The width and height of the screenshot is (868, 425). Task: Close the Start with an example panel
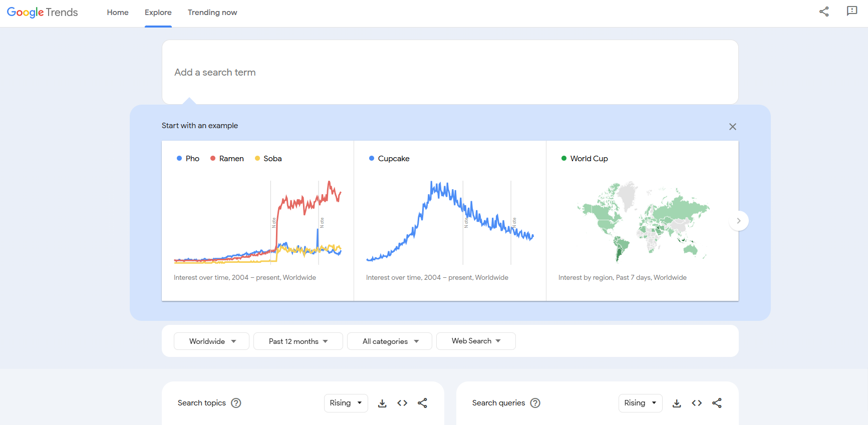pos(733,127)
